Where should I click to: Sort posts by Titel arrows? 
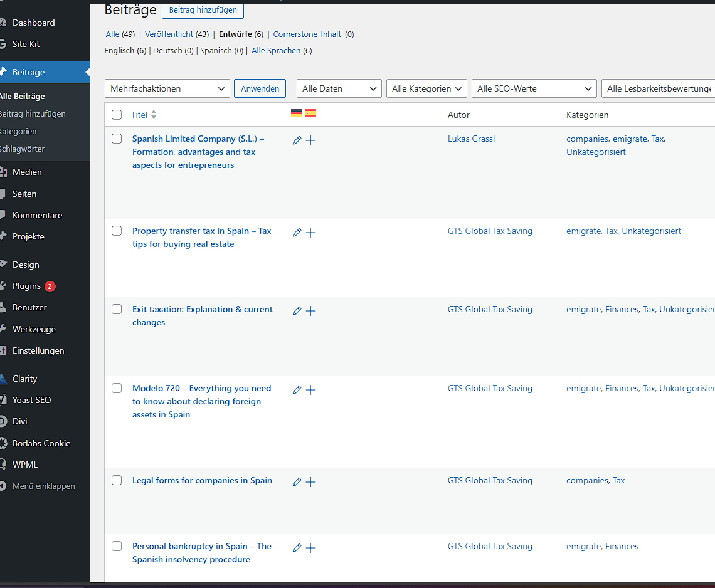pos(154,115)
